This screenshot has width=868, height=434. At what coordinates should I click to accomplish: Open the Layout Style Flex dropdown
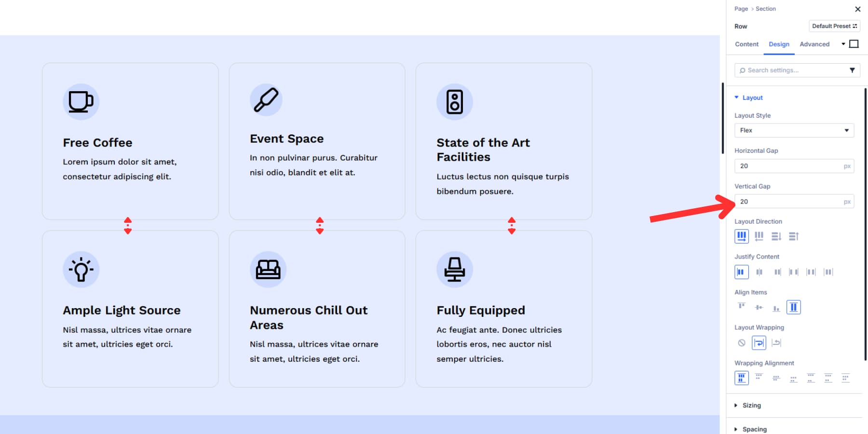(794, 130)
